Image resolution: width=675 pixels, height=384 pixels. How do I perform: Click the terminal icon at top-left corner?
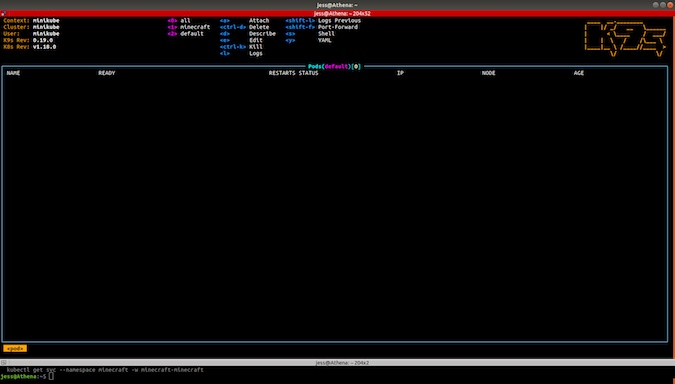pos(3,13)
